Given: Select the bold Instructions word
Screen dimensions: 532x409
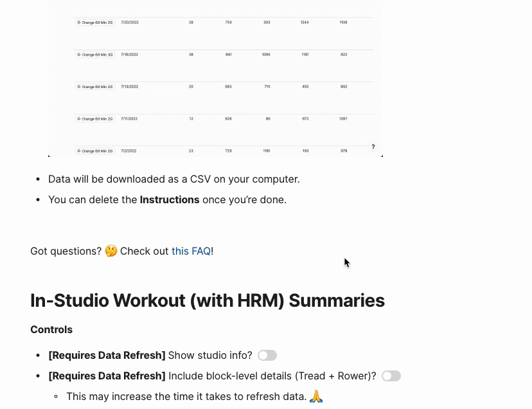Looking at the screenshot, I should pyautogui.click(x=170, y=200).
